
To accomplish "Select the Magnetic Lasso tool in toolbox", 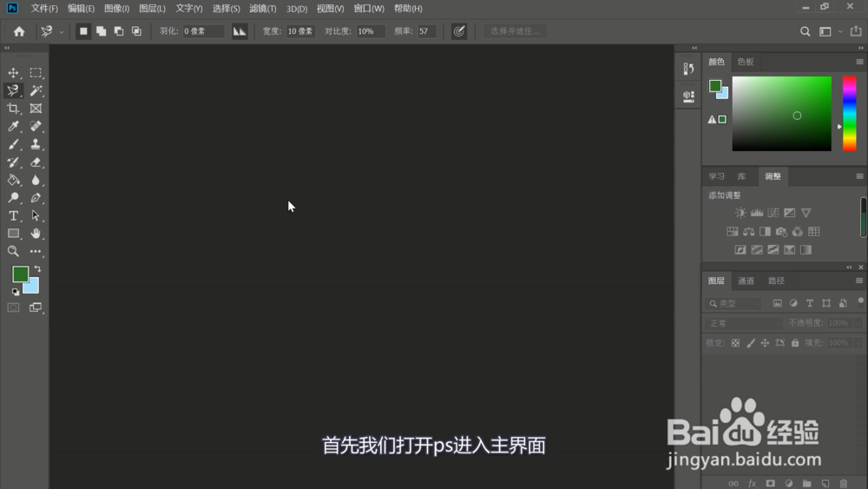I will click(13, 90).
